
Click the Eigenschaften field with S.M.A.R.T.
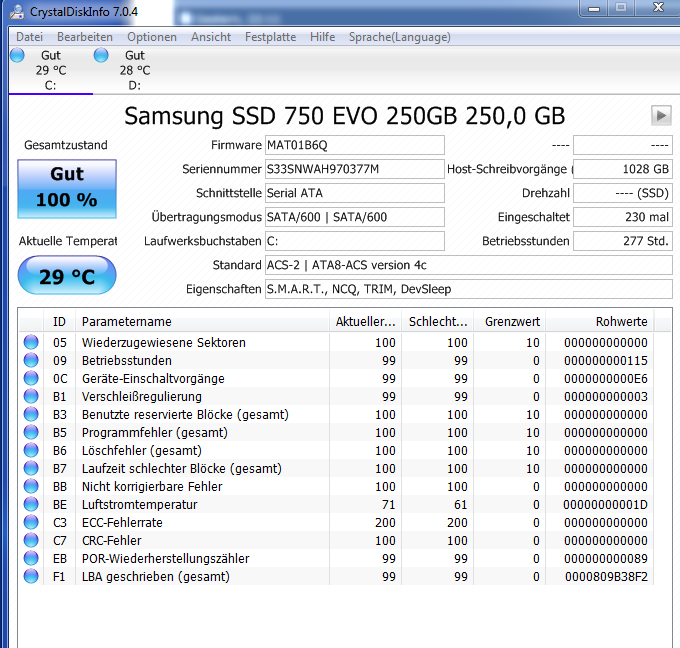point(468,289)
